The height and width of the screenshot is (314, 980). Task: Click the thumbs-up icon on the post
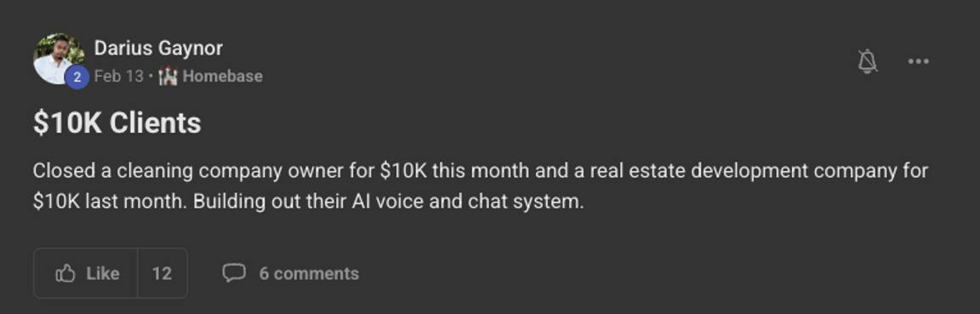pos(66,273)
